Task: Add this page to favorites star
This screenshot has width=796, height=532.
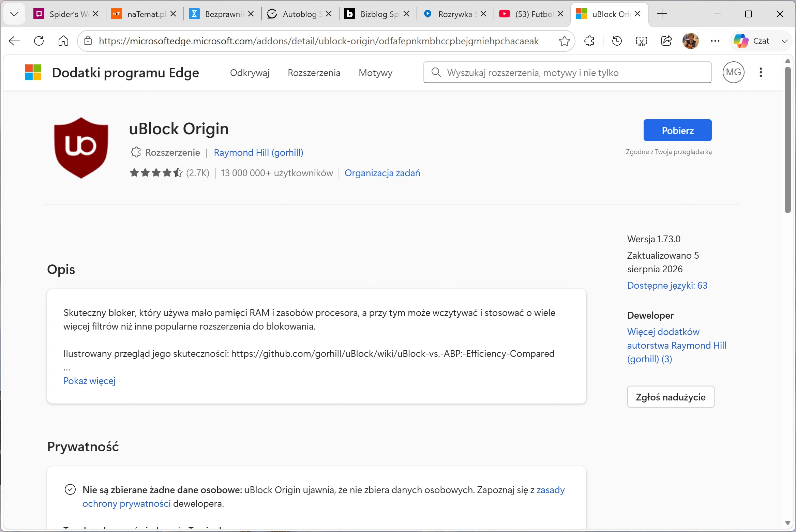Action: 565,41
